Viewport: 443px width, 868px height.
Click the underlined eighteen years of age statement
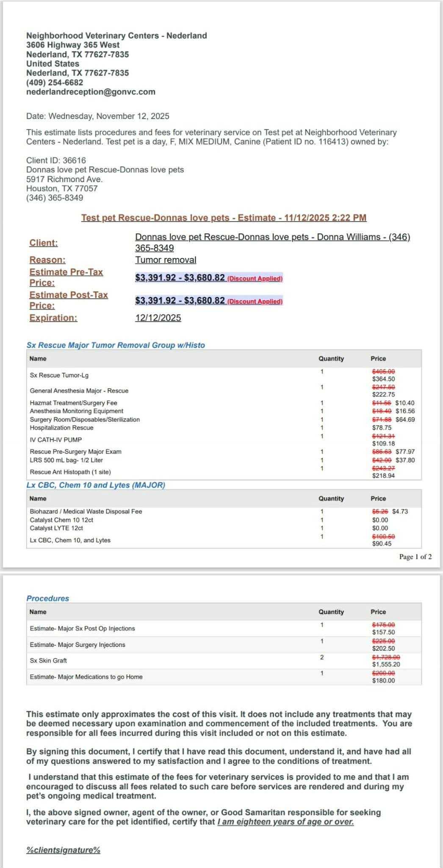285,822
